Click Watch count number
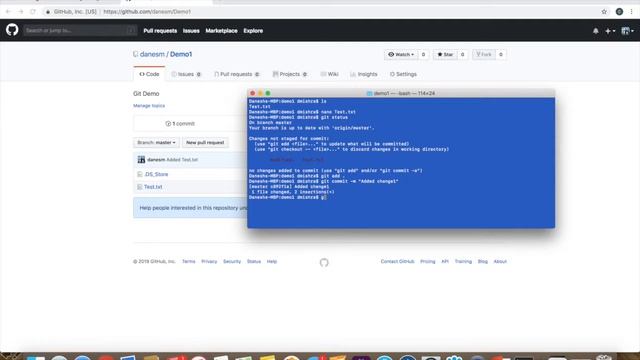 423,54
